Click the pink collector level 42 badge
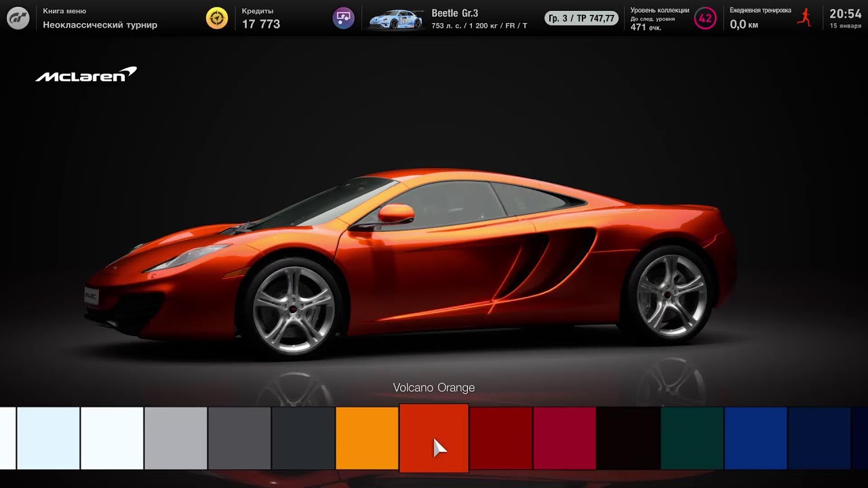868x488 pixels. tap(705, 18)
